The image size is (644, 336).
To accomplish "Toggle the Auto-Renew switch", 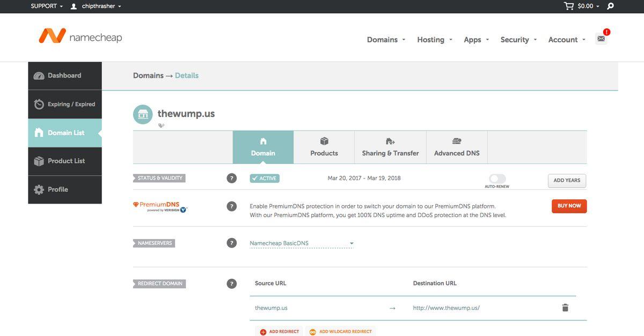I will (497, 178).
